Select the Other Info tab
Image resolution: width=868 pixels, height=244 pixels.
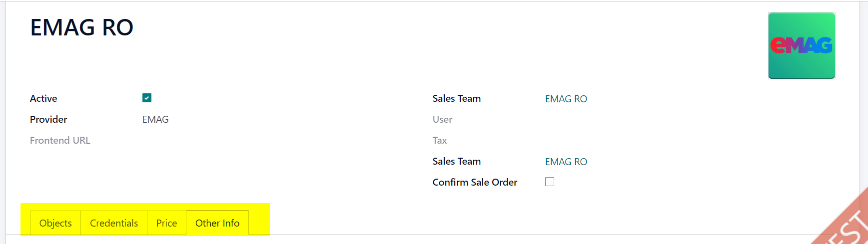[217, 223]
